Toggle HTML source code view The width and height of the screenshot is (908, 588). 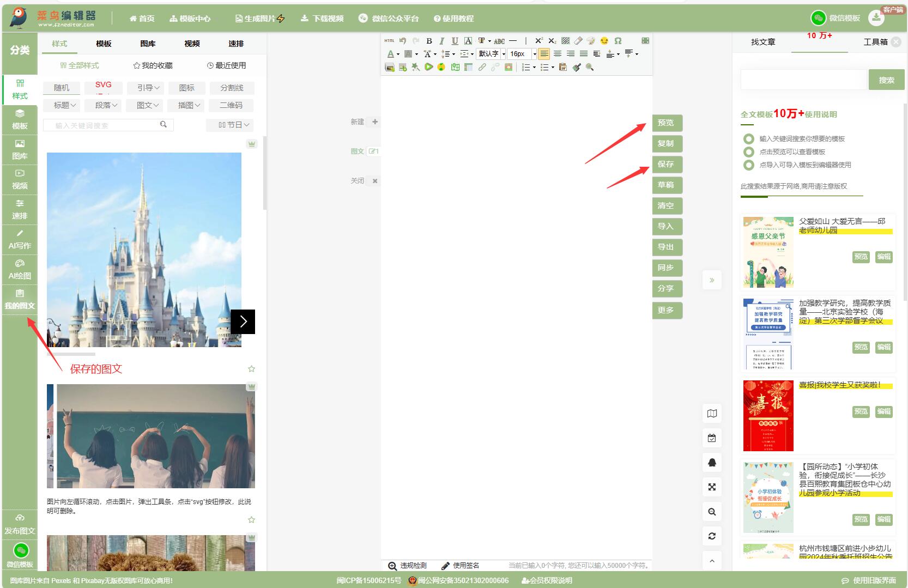tap(389, 41)
